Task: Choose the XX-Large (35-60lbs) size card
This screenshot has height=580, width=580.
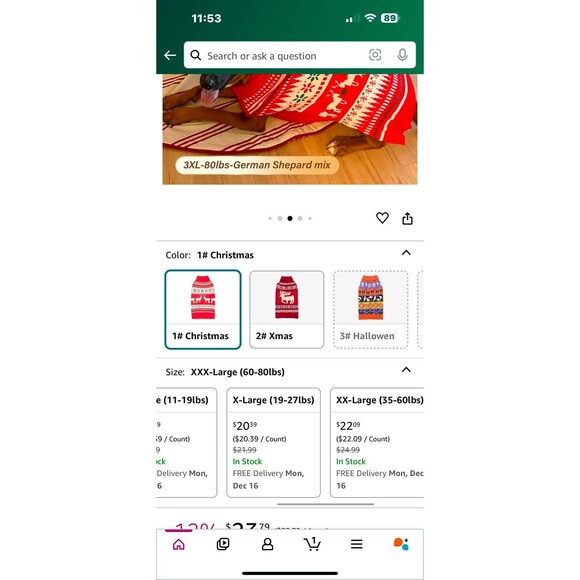Action: pos(377,442)
